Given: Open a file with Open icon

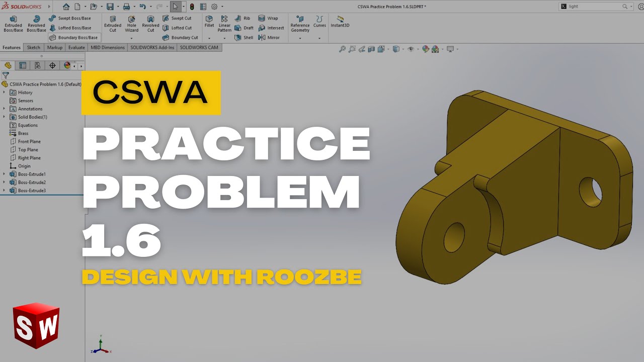Looking at the screenshot, I should tap(93, 7).
